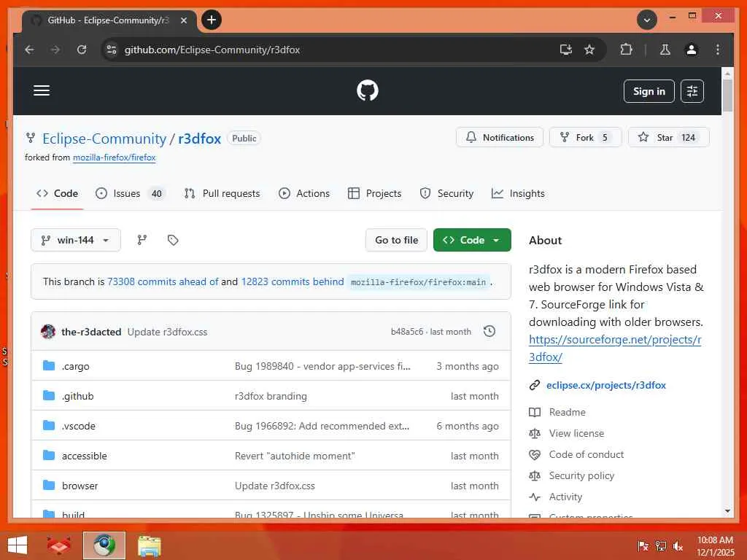Open the appearance settings icon beside Sign in

[x=692, y=91]
